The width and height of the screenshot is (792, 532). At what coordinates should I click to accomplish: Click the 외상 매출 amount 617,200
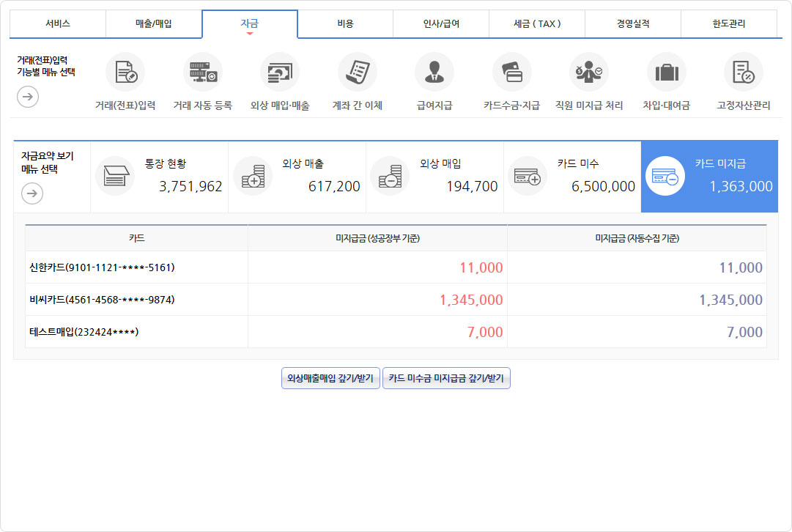(334, 186)
